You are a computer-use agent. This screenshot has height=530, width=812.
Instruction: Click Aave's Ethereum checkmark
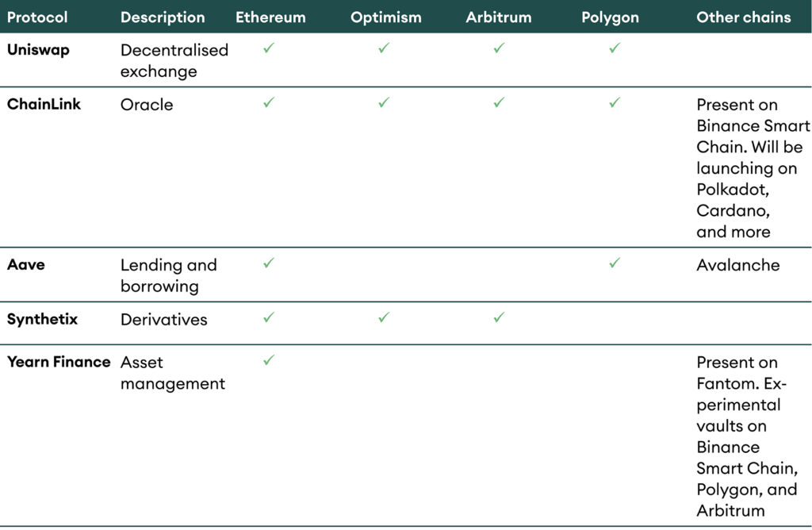pyautogui.click(x=269, y=263)
